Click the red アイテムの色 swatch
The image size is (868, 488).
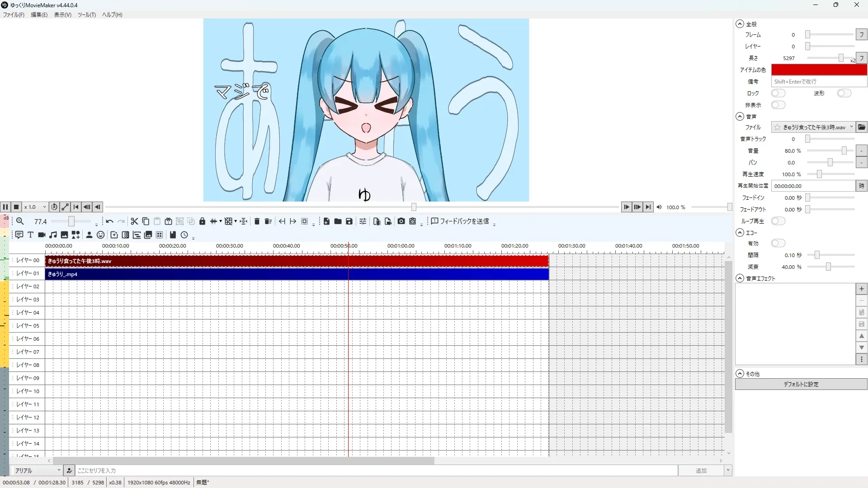coord(819,70)
